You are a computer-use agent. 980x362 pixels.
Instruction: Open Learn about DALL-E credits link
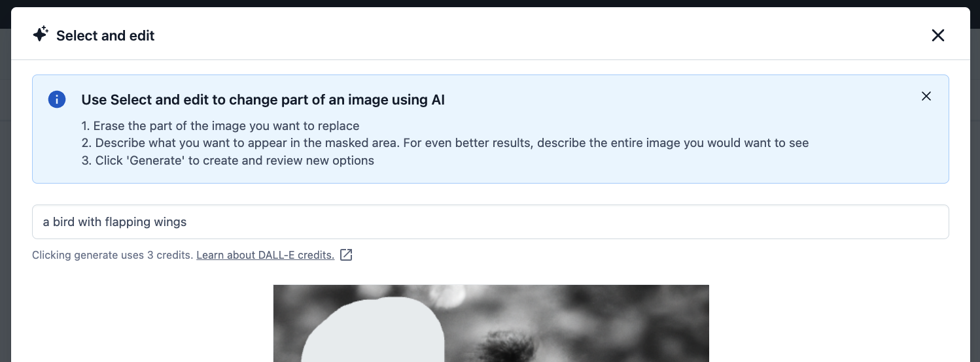click(265, 255)
